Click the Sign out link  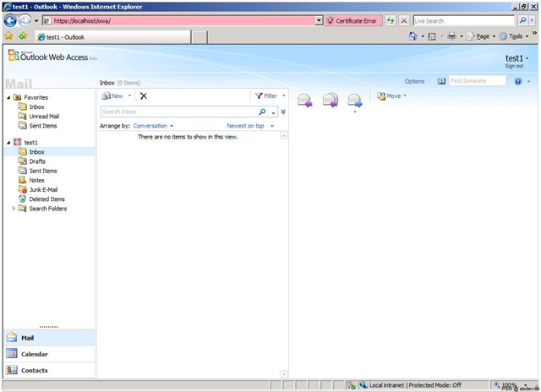point(514,66)
